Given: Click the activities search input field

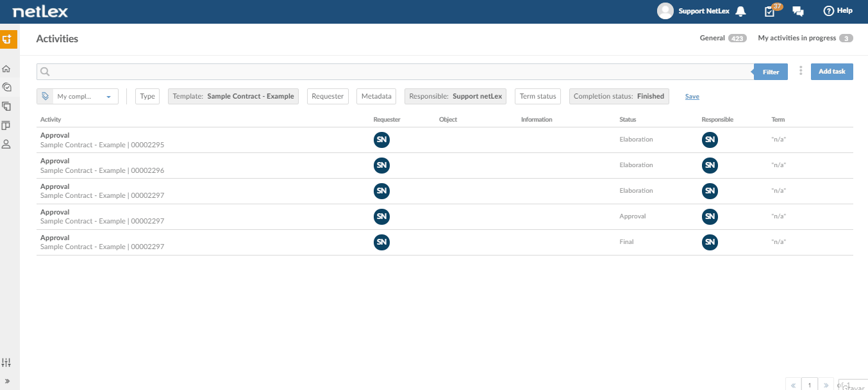Looking at the screenshot, I should tap(394, 72).
